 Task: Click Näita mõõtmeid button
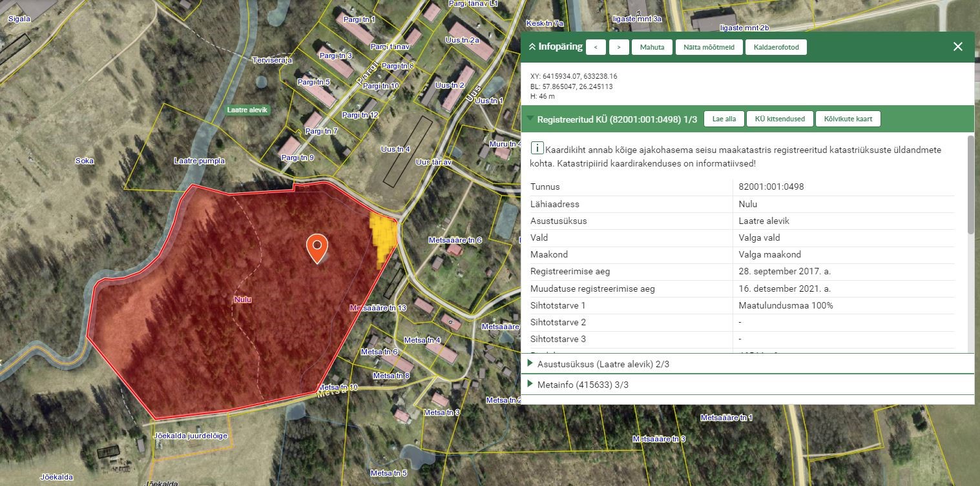[709, 47]
